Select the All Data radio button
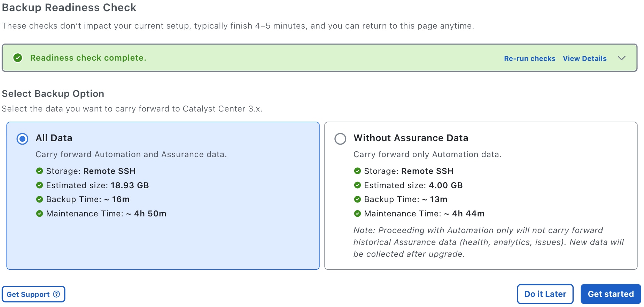The width and height of the screenshot is (644, 307). (23, 139)
